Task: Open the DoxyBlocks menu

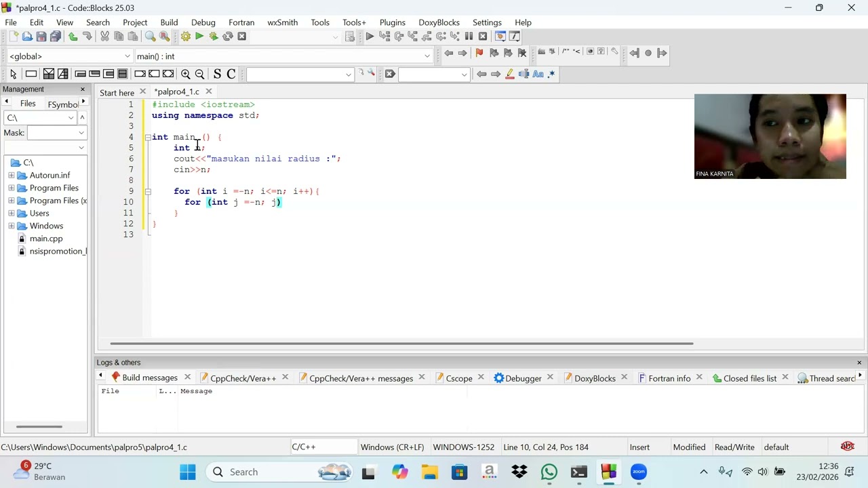Action: (439, 22)
